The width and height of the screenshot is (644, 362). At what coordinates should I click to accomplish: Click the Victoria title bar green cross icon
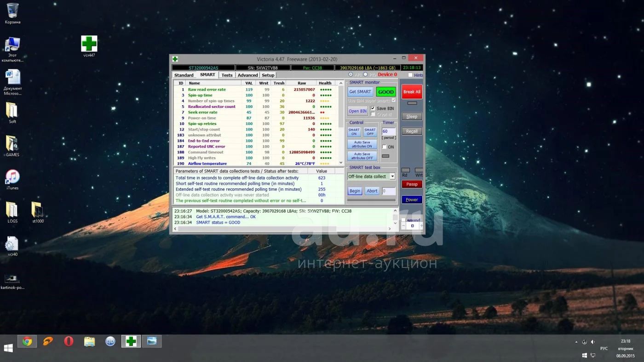[175, 59]
